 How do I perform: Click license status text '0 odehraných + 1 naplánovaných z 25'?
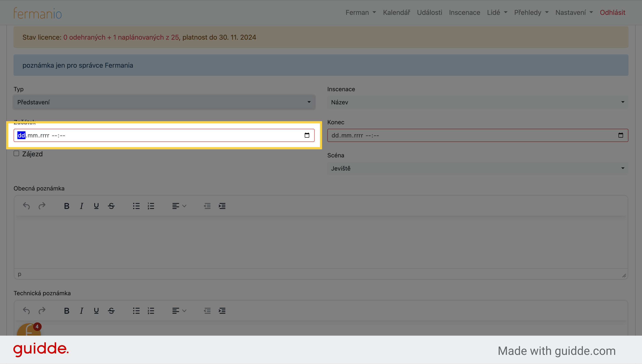[x=121, y=37]
